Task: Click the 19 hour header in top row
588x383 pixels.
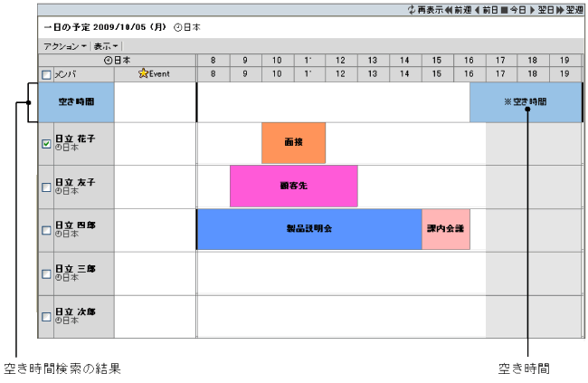Action: tap(564, 61)
